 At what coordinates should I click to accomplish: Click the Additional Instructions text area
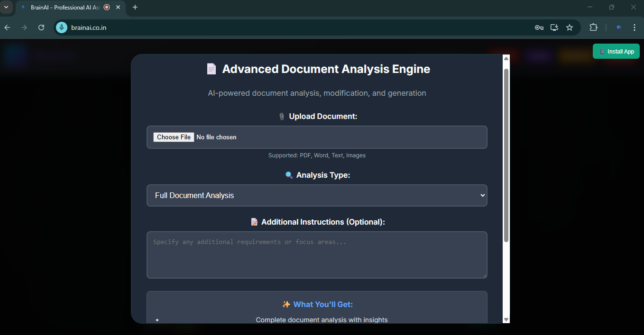tap(317, 255)
